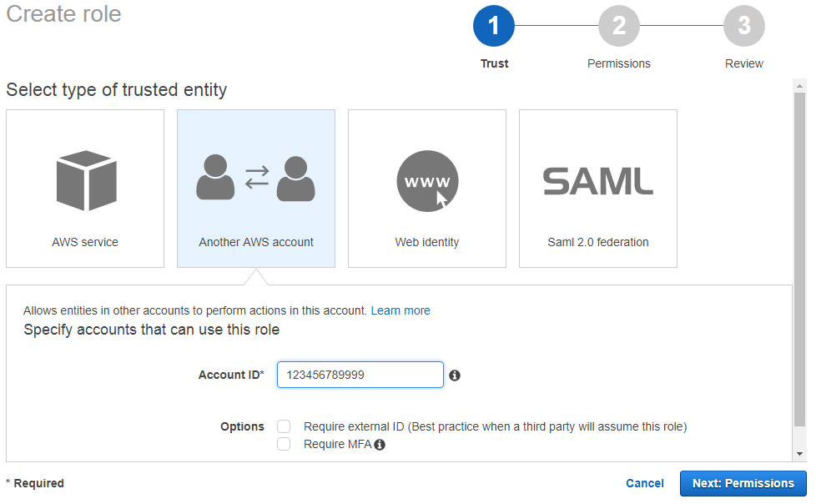
Task: Click inside the Account ID field
Action: (x=360, y=375)
